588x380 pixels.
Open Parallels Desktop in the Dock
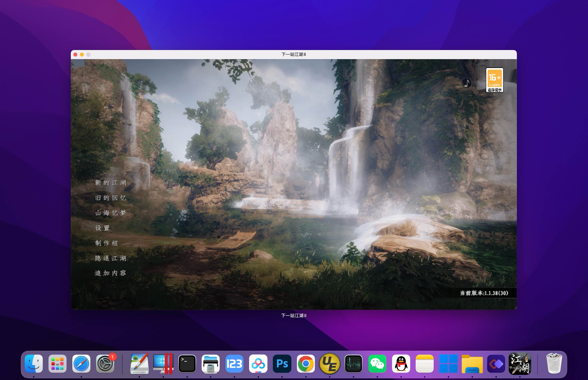pyautogui.click(x=163, y=364)
